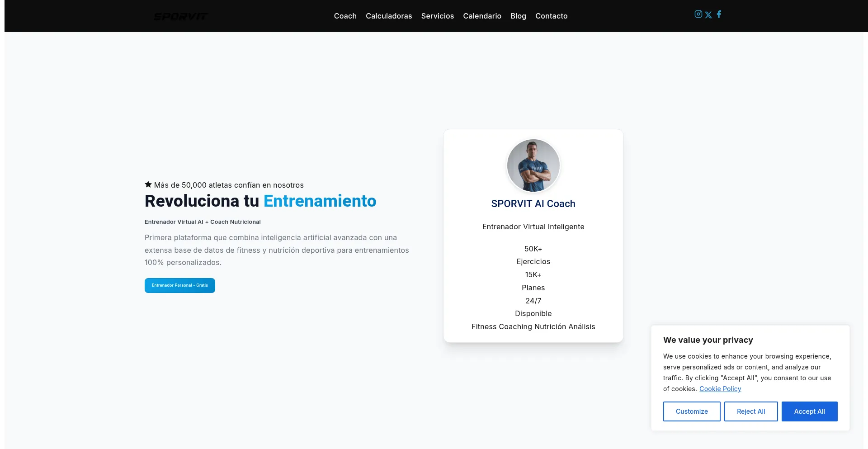Screen dimensions: 868x449
Task: Go to the Blog section
Action: 518,16
